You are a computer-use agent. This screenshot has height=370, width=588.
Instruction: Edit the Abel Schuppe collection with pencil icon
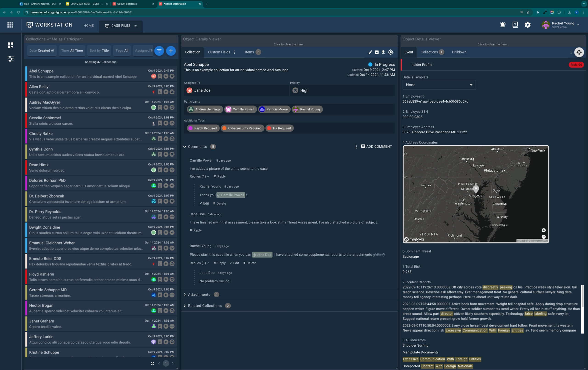(370, 52)
